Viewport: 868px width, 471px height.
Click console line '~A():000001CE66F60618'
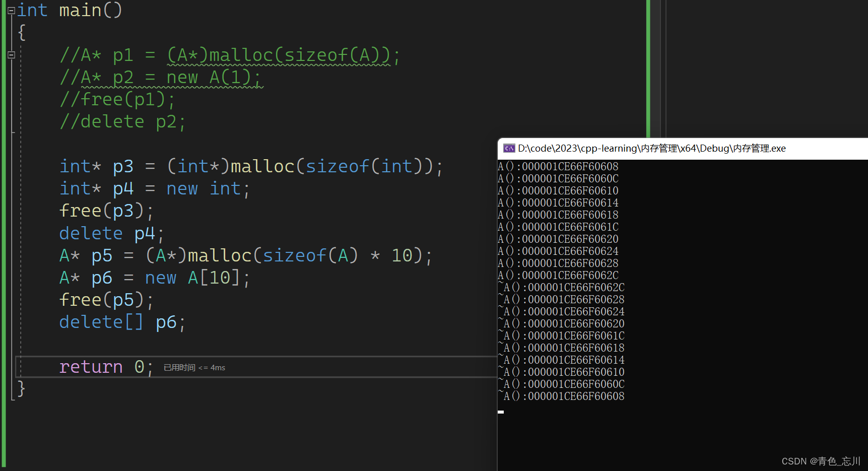click(x=561, y=348)
